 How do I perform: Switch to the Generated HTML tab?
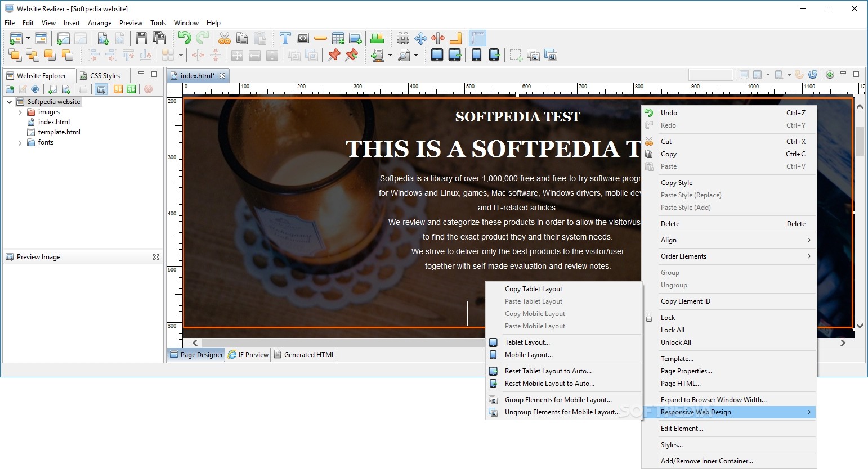click(x=305, y=355)
